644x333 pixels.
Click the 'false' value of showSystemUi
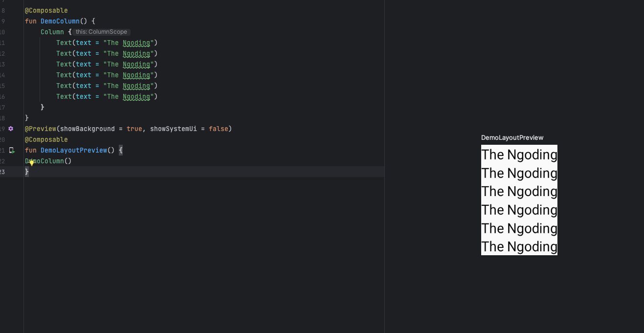pos(218,129)
